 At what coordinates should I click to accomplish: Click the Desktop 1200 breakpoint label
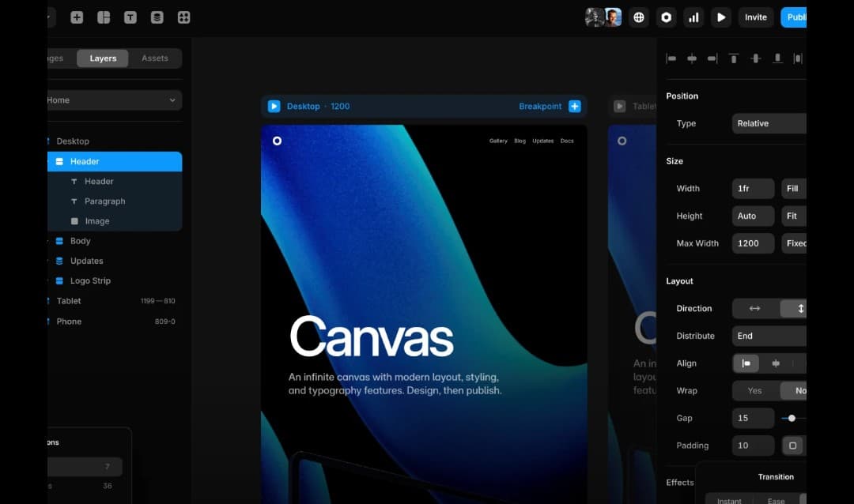(x=318, y=106)
